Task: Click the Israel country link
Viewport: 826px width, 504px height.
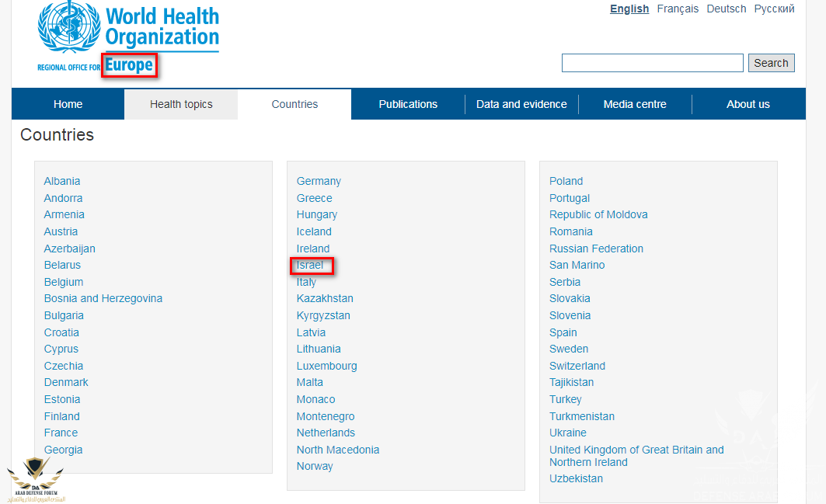Action: (x=310, y=265)
